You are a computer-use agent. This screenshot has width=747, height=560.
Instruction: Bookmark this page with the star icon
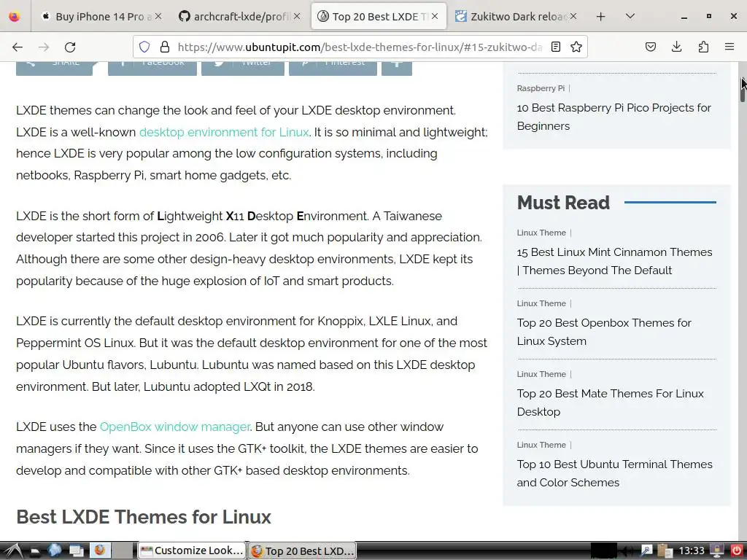point(576,47)
